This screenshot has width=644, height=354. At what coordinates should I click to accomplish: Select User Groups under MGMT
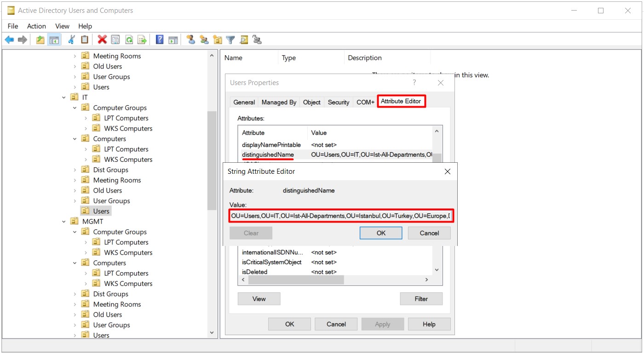tap(111, 325)
